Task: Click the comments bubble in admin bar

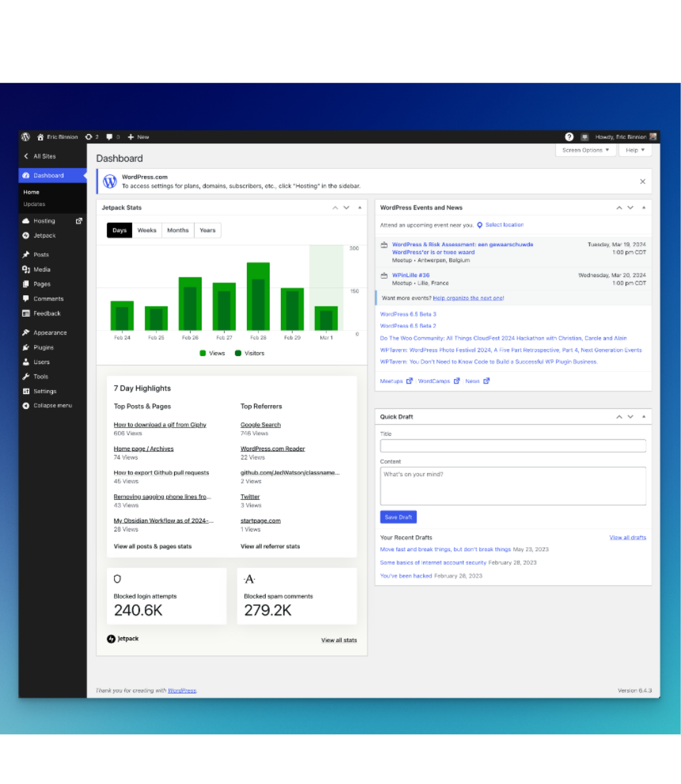Action: 109,137
